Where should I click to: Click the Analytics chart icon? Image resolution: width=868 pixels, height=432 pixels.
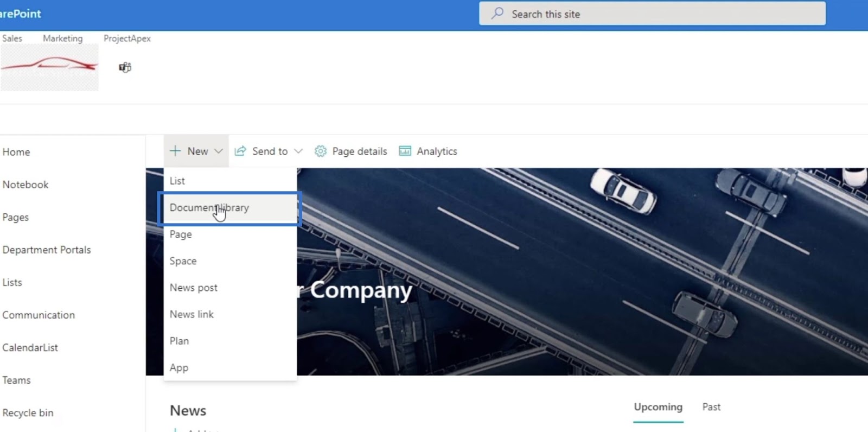pyautogui.click(x=405, y=151)
